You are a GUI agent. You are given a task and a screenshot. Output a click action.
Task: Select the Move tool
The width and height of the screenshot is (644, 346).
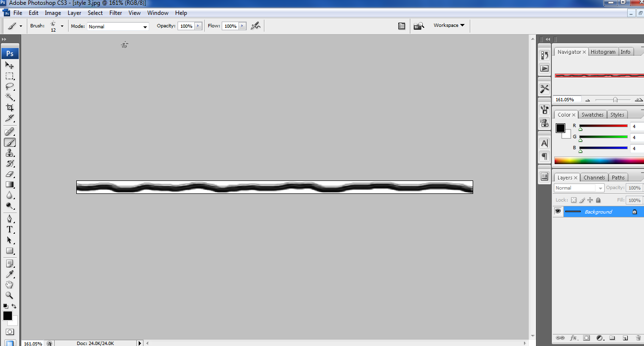10,65
